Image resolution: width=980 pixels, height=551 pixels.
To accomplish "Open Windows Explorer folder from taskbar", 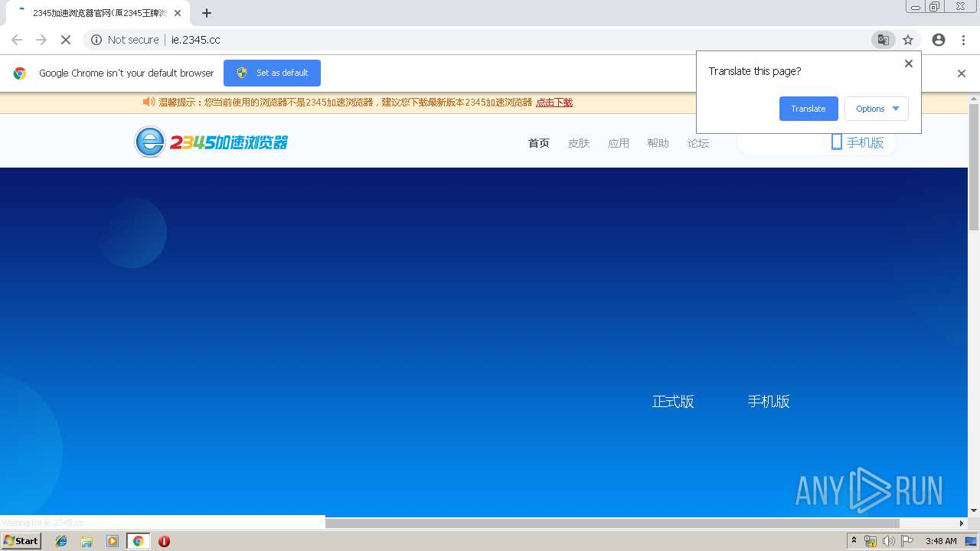I will 87,541.
